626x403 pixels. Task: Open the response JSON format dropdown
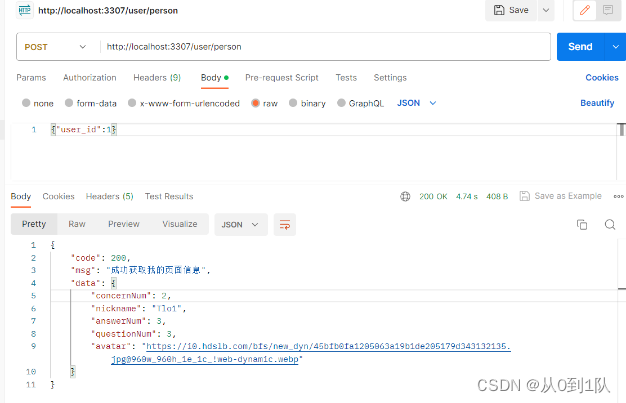[x=241, y=224]
